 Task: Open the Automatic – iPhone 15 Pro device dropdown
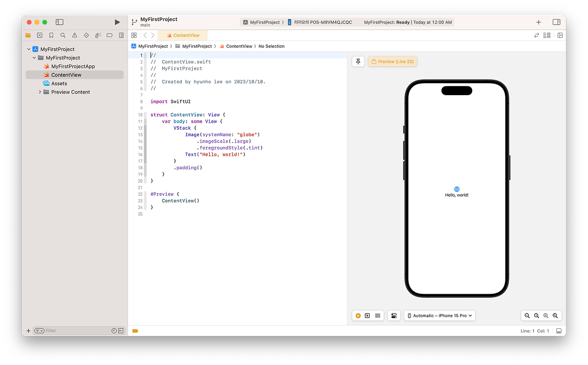[x=439, y=315]
